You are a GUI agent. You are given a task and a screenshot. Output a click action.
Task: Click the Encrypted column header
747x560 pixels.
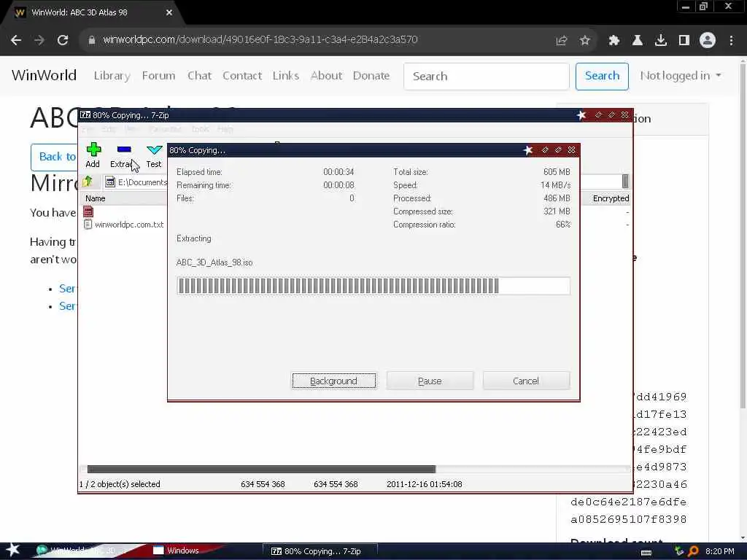[x=611, y=198]
